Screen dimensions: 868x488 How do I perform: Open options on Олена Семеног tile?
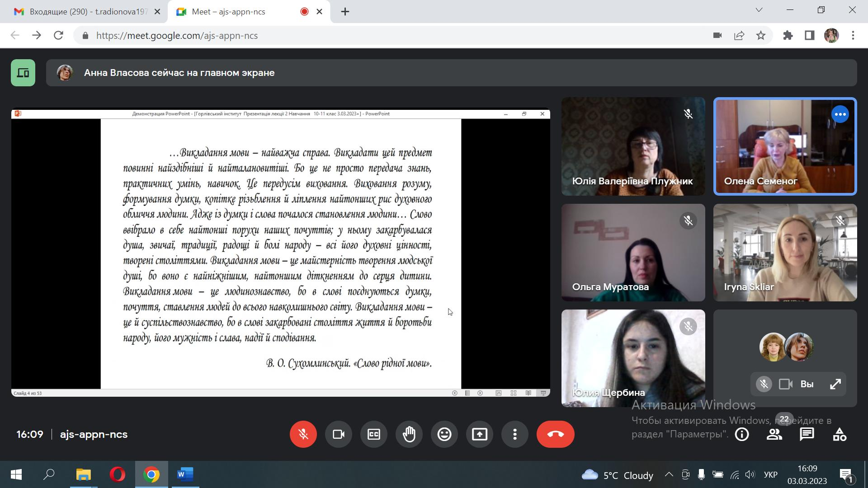tap(840, 114)
